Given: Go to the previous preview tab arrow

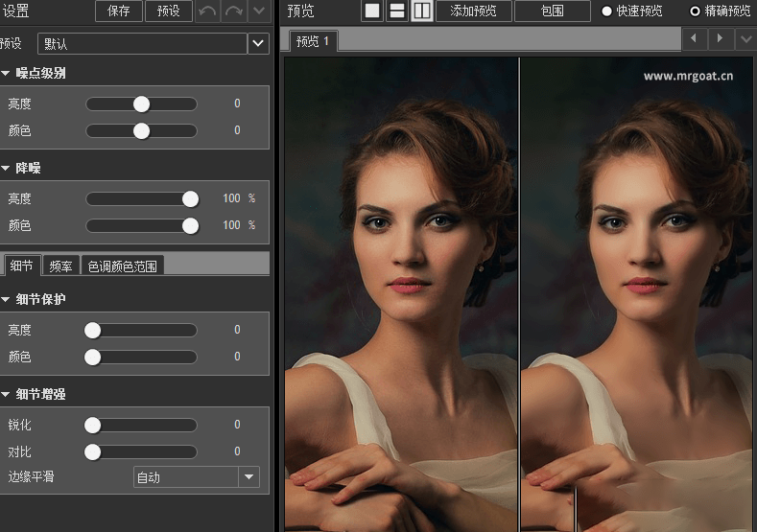Looking at the screenshot, I should coord(695,39).
